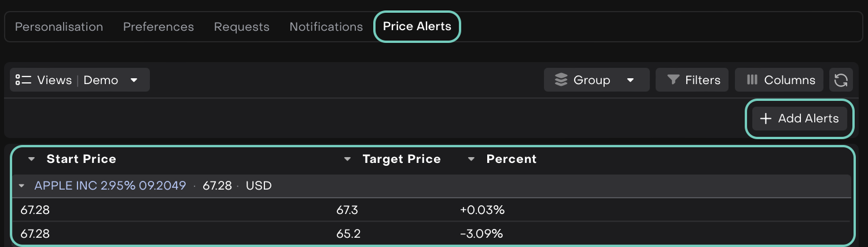The height and width of the screenshot is (247, 868).
Task: Open the Requests tab
Action: 241,27
